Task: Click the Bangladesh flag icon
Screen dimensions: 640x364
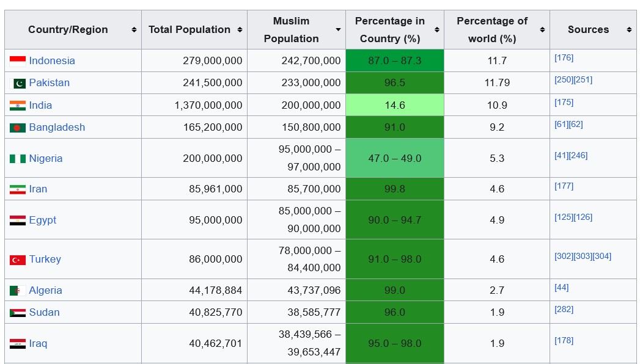Action: coord(17,128)
